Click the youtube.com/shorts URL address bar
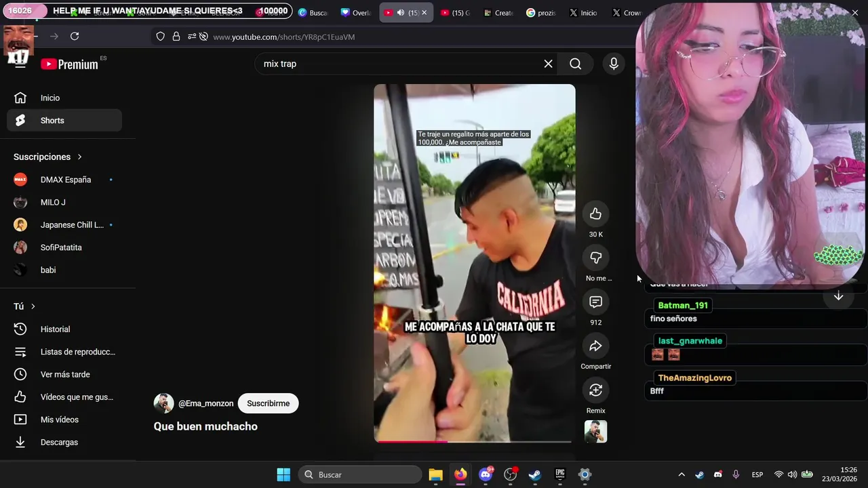This screenshot has height=488, width=868. 284,37
